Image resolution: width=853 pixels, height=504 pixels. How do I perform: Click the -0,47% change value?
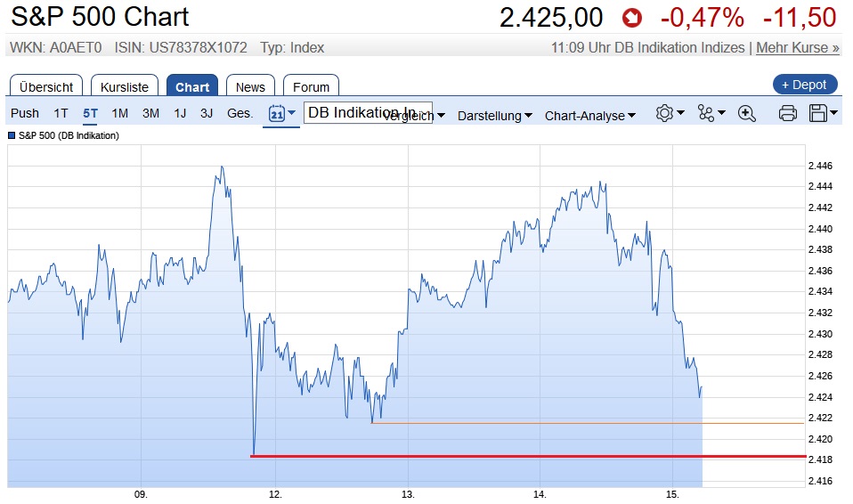coord(703,18)
